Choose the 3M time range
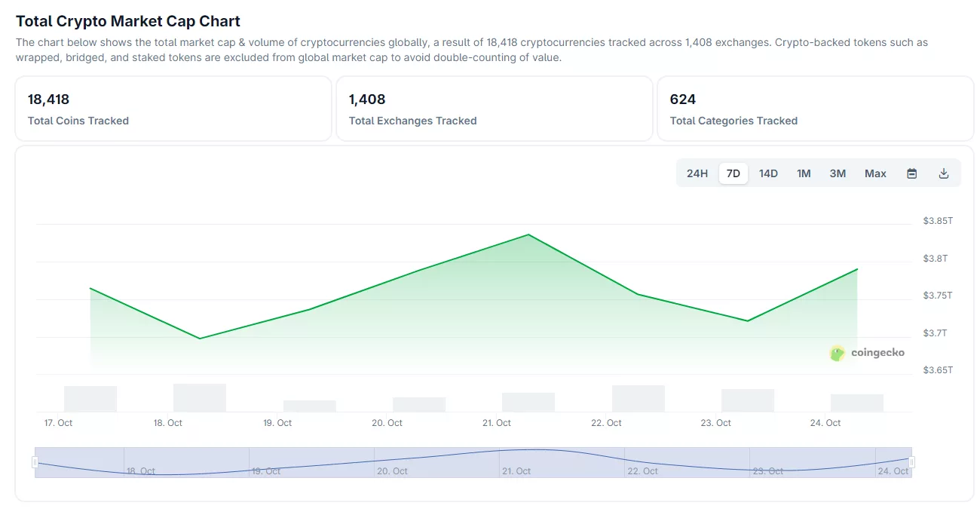 click(x=838, y=173)
